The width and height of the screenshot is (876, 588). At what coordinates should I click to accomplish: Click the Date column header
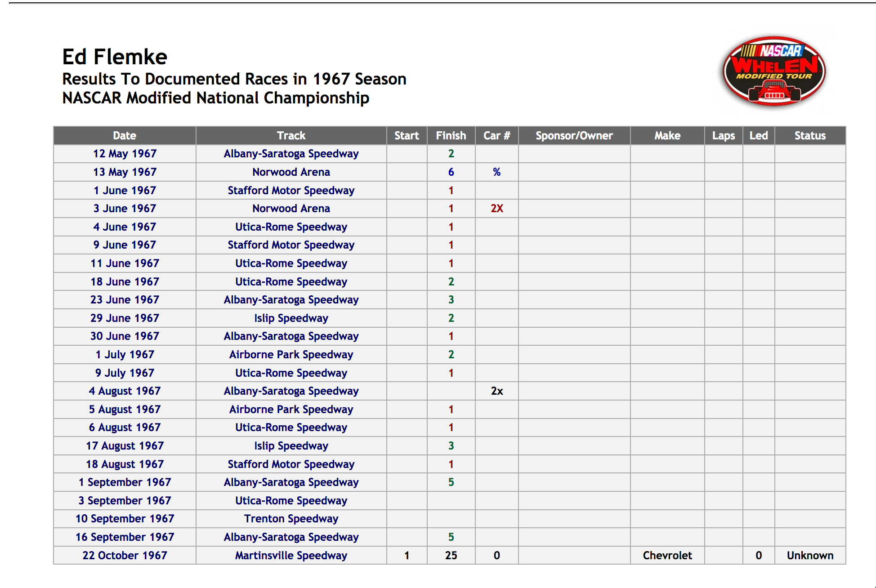pos(125,136)
